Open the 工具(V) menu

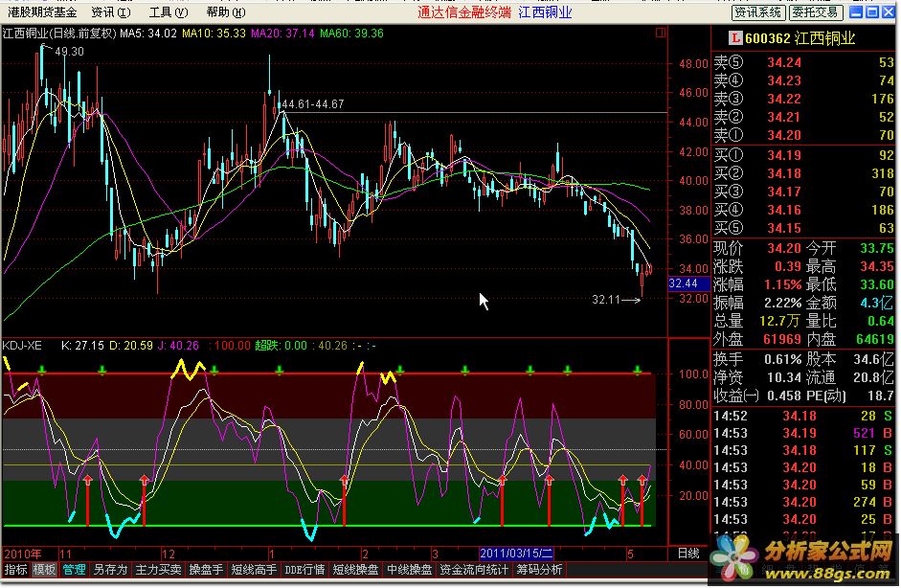(x=168, y=12)
